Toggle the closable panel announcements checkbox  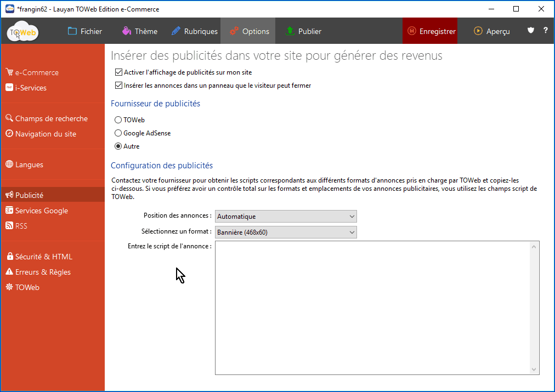coord(118,86)
